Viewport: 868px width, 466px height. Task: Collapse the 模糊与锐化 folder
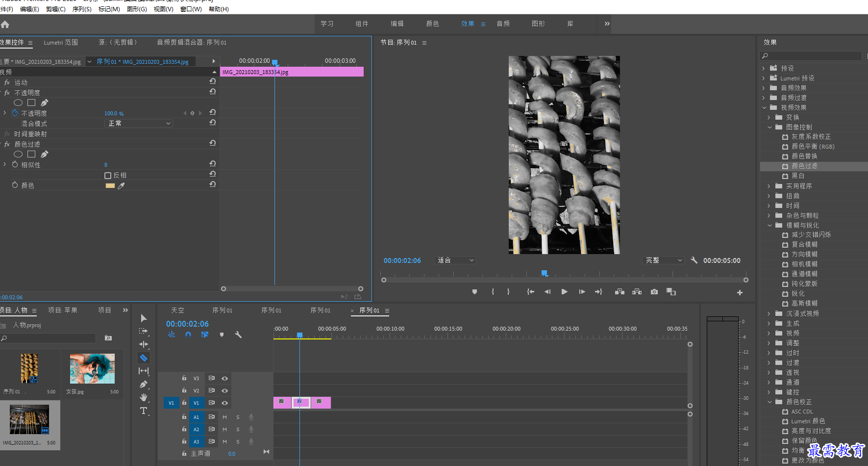click(769, 225)
